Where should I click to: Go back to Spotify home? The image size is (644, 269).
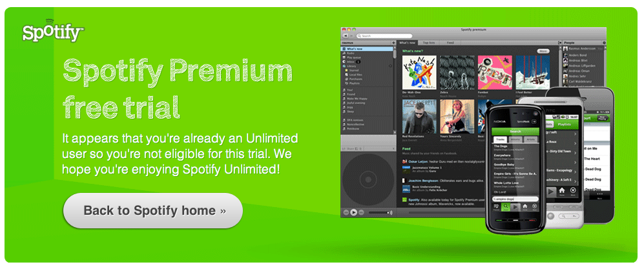pyautogui.click(x=153, y=211)
